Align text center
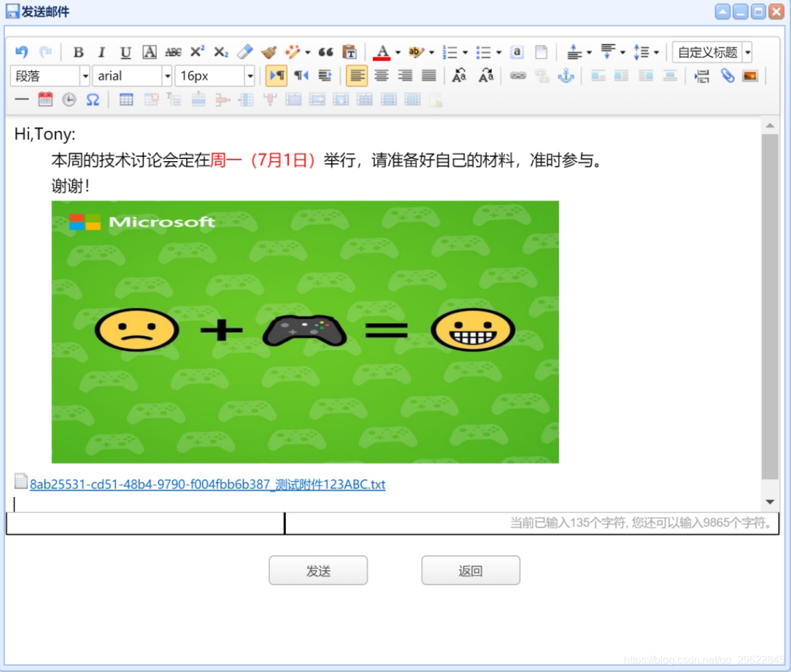Image resolution: width=791 pixels, height=672 pixels. pos(382,76)
